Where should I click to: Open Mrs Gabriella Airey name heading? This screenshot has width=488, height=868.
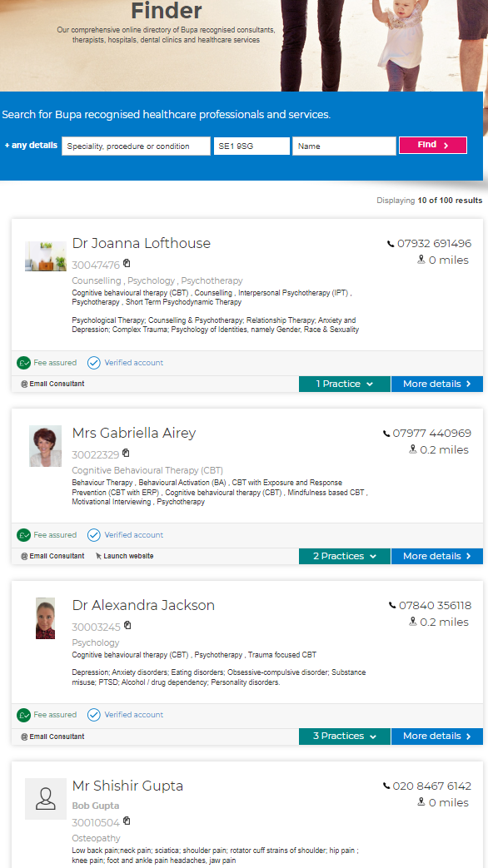(x=134, y=434)
